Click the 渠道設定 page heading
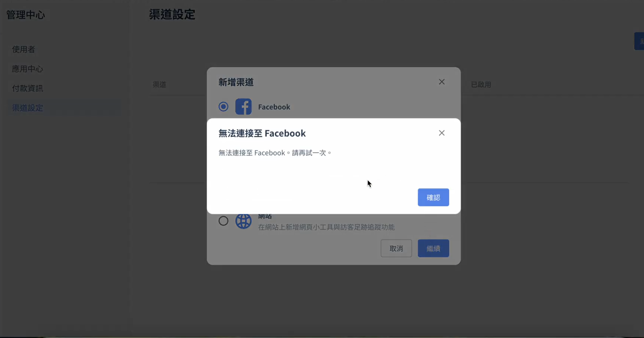 pos(172,15)
